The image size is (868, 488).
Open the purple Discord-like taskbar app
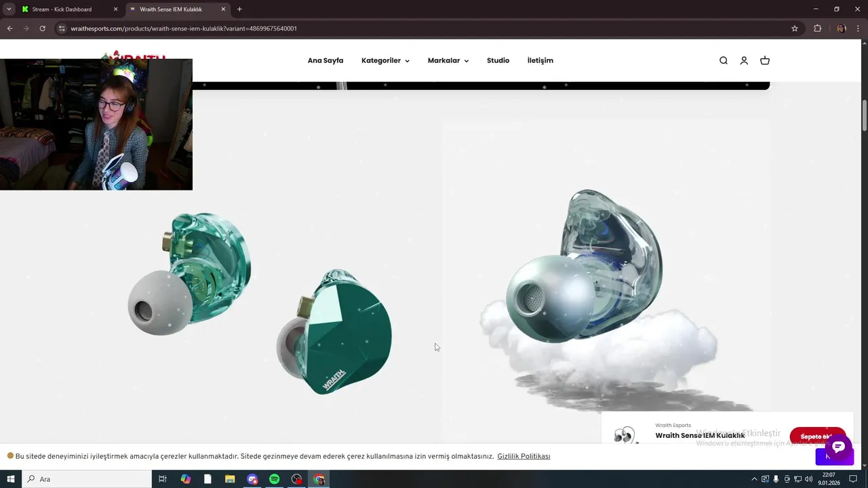(252, 479)
